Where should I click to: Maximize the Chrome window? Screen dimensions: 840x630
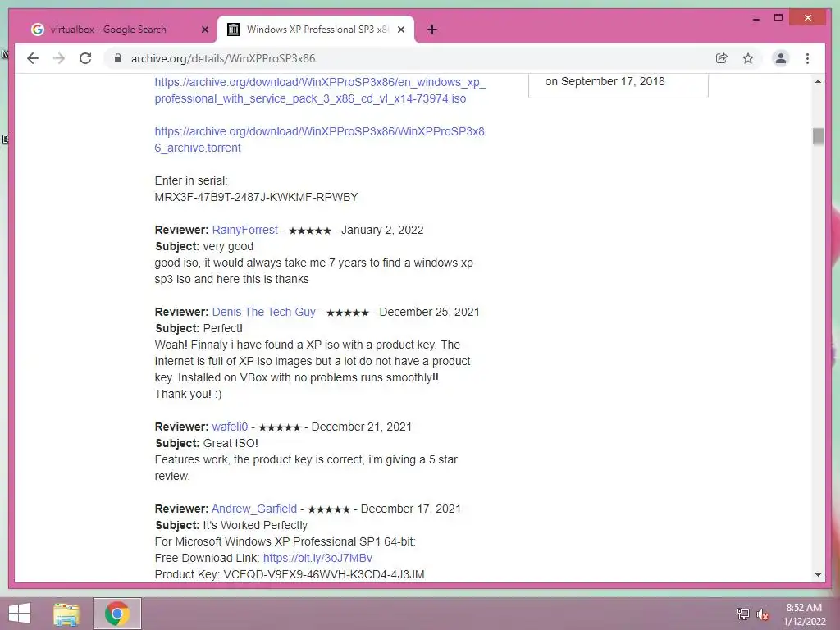[x=778, y=18]
